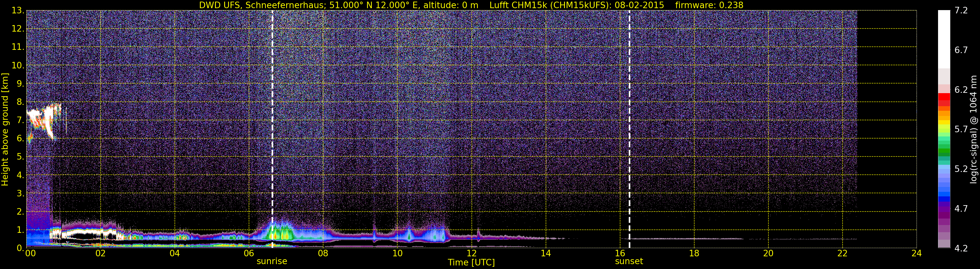980x269 pixels.
Task: Click the "log(rc-signal) @ 1064 nm" colorbar title
Action: (973, 129)
